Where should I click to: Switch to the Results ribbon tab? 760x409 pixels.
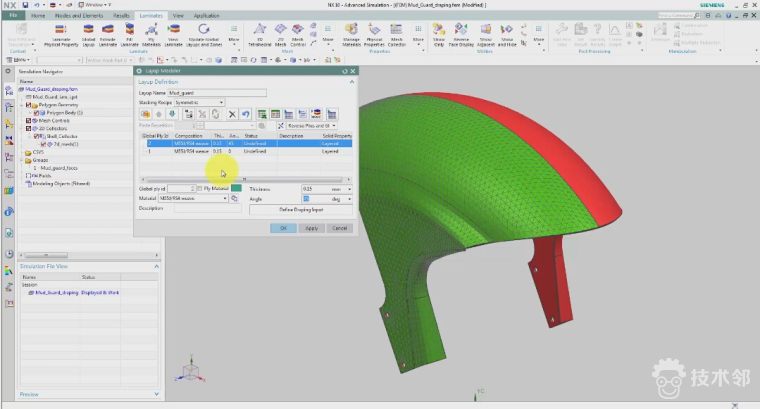point(120,16)
